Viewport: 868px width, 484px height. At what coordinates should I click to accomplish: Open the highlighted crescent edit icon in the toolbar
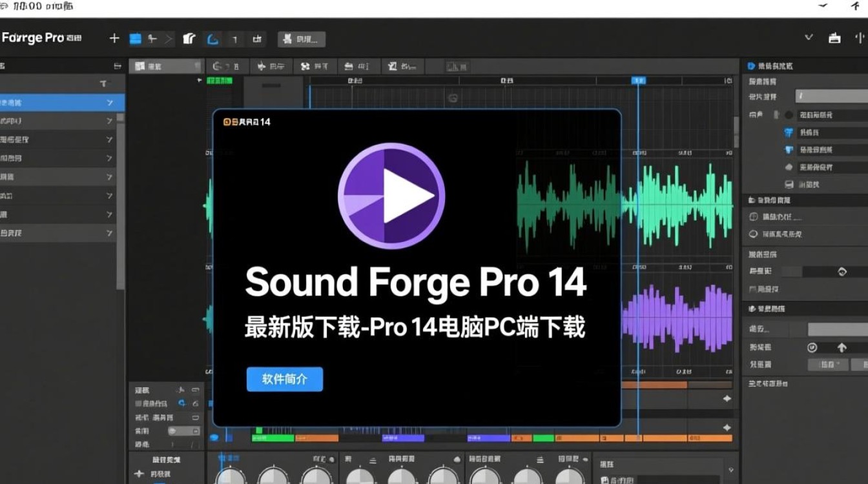tap(213, 39)
